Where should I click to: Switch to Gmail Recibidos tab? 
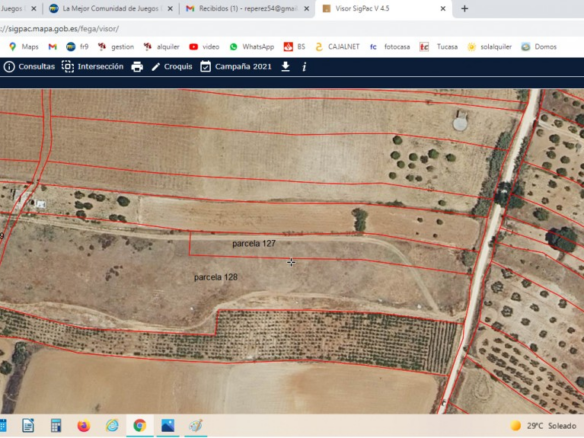(247, 9)
